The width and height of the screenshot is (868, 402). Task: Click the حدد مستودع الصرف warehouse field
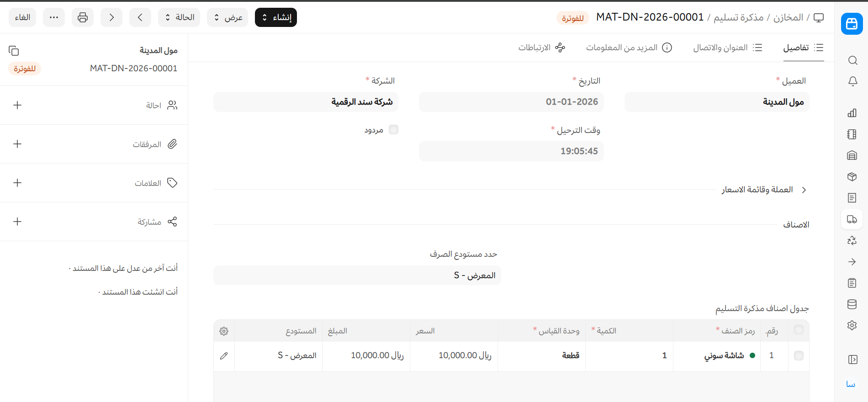coord(357,275)
